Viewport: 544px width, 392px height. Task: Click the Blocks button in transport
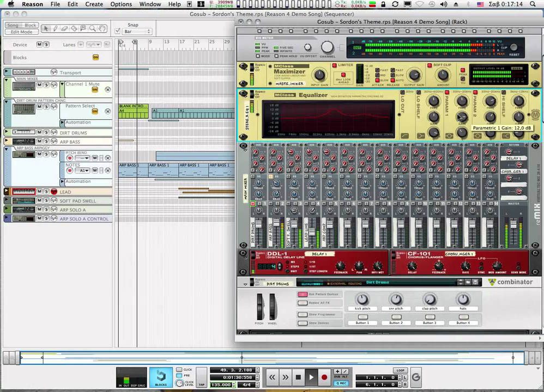(161, 376)
